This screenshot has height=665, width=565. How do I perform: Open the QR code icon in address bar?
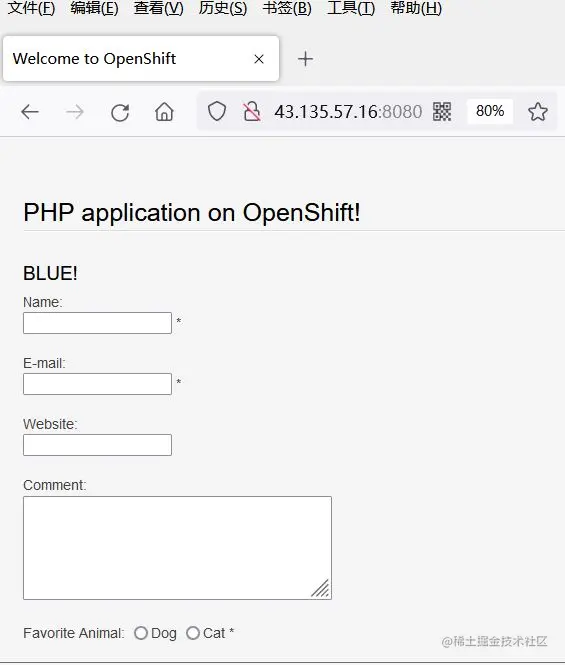[x=442, y=112]
